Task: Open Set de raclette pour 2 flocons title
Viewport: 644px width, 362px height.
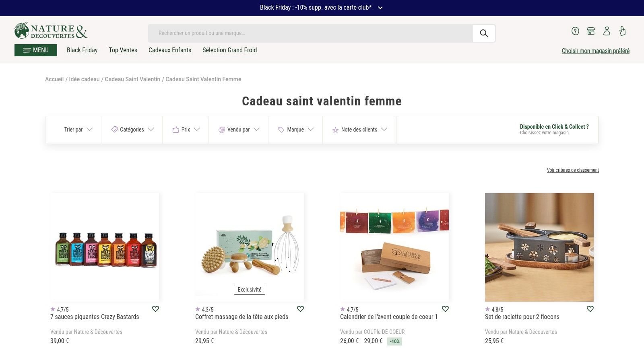Action: click(522, 317)
